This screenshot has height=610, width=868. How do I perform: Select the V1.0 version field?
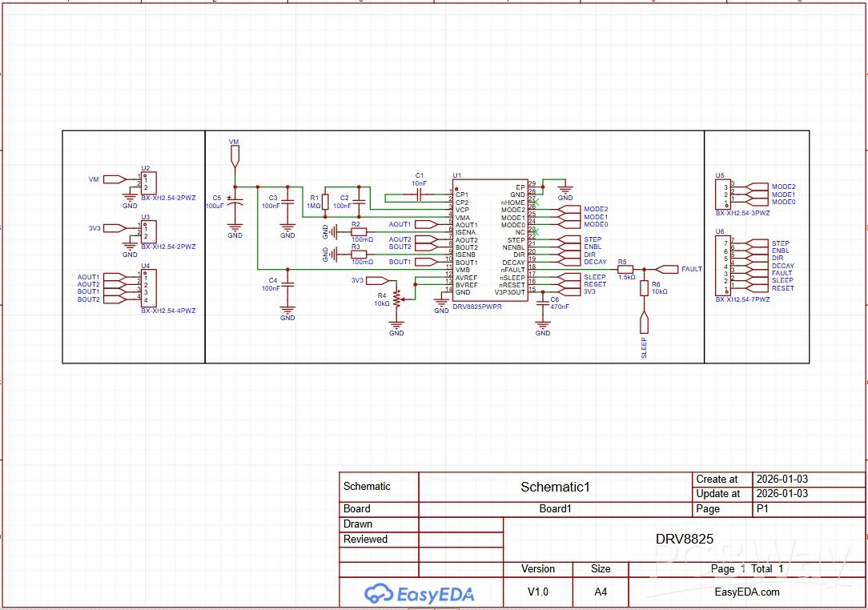click(x=538, y=592)
